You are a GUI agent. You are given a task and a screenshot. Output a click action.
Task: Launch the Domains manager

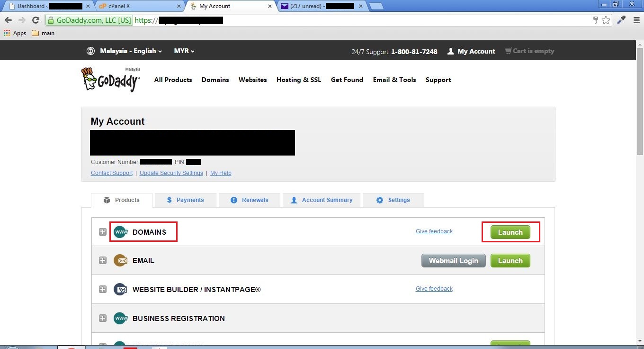510,232
